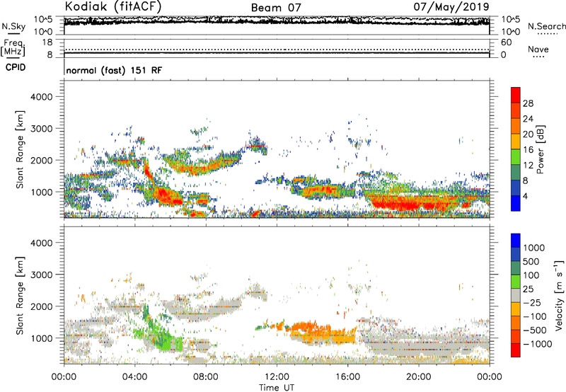Image resolution: width=566 pixels, height=392 pixels.
Task: Click the 'Nave' legend label
Action: click(x=538, y=50)
